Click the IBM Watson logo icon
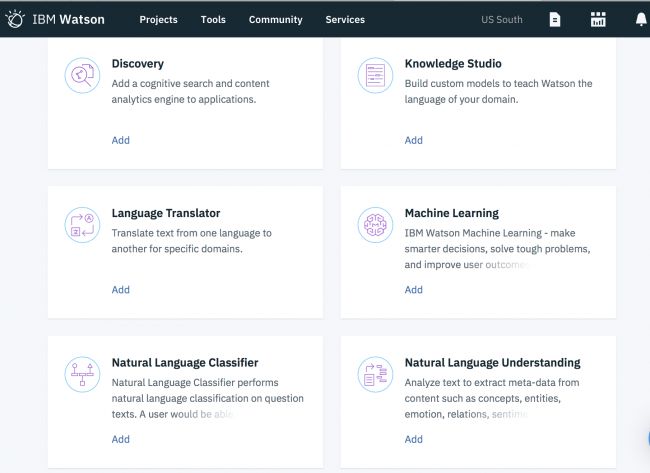The width and height of the screenshot is (650, 473). (x=15, y=19)
